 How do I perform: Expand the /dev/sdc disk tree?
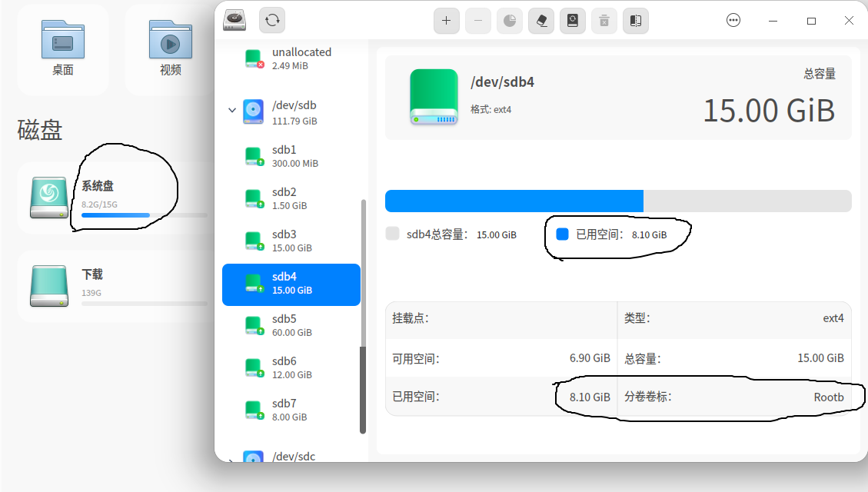tap(232, 460)
